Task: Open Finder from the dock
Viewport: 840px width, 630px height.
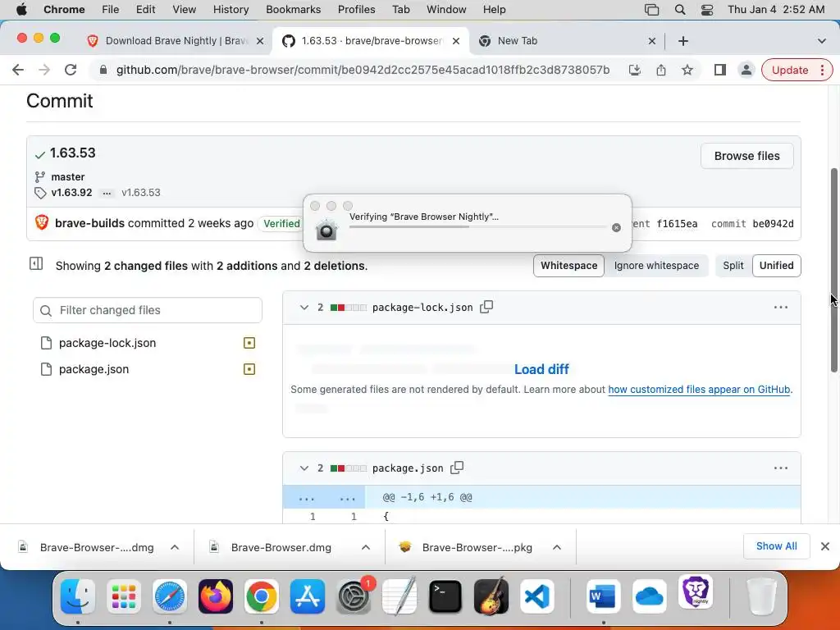Action: (78, 596)
